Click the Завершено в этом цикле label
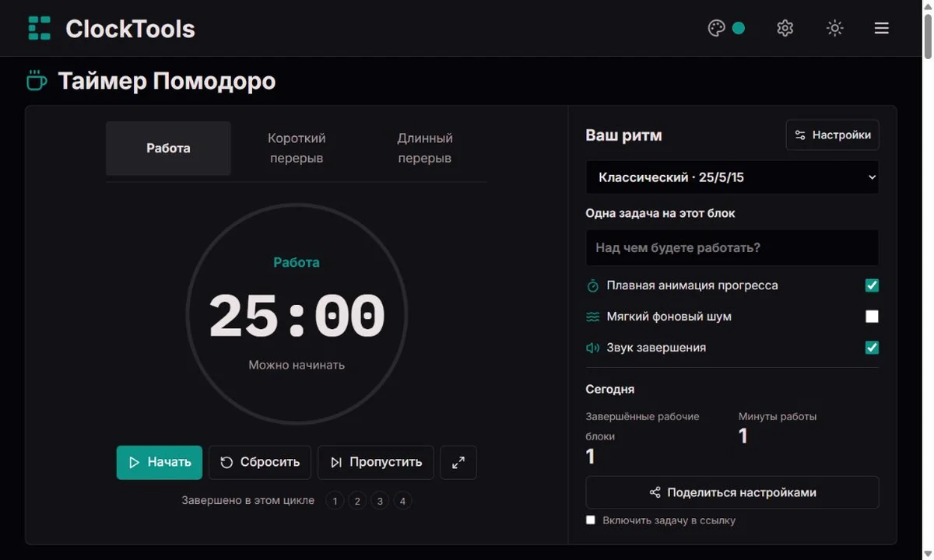The width and height of the screenshot is (934, 560). [248, 500]
